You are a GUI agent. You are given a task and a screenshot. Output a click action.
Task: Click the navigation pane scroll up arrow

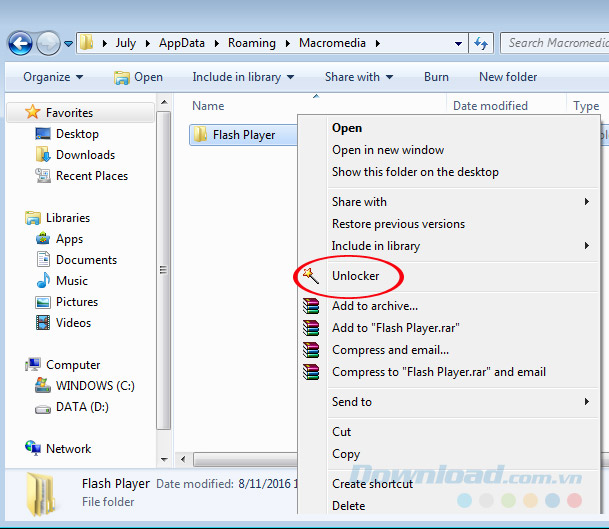(x=164, y=102)
